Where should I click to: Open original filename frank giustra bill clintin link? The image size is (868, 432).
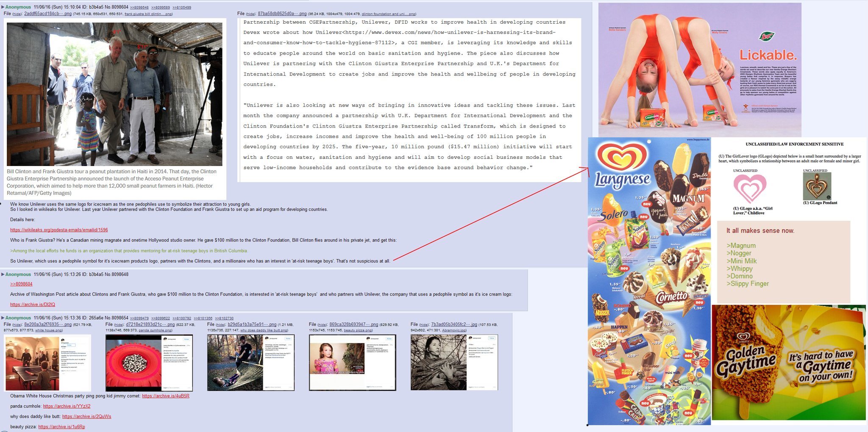point(148,14)
